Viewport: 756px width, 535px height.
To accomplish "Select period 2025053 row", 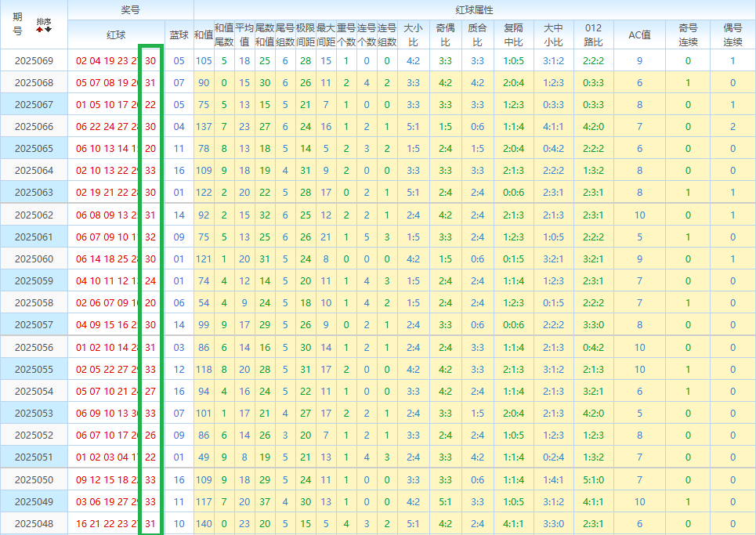I will (378, 413).
